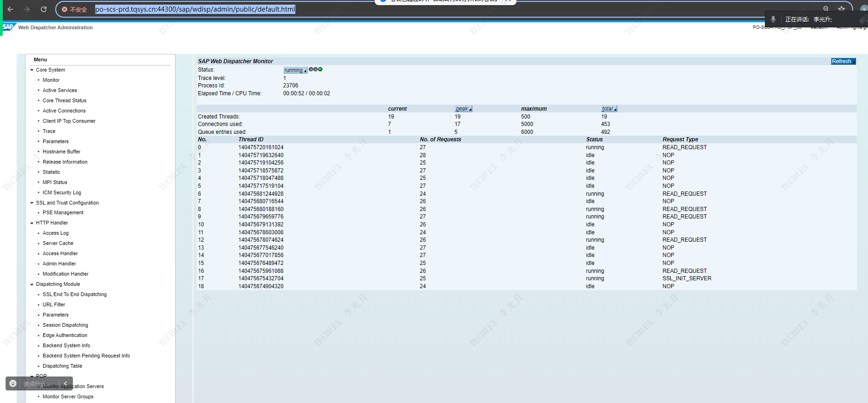This screenshot has height=403, width=868.
Task: Click the Thread ID column header
Action: [x=251, y=139]
